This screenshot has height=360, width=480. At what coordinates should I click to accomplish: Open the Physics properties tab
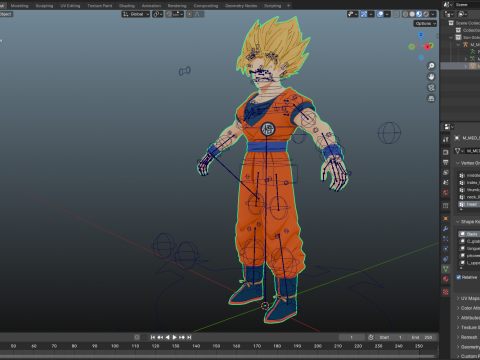point(446,249)
